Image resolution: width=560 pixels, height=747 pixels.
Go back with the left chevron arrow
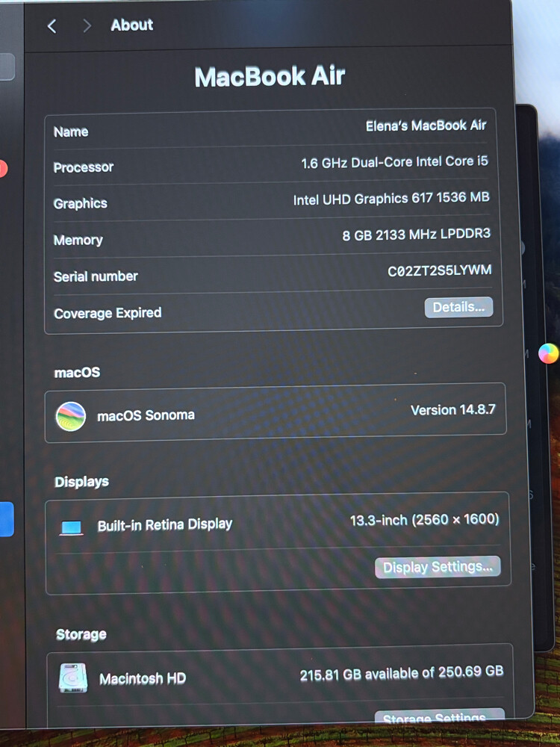(x=52, y=25)
